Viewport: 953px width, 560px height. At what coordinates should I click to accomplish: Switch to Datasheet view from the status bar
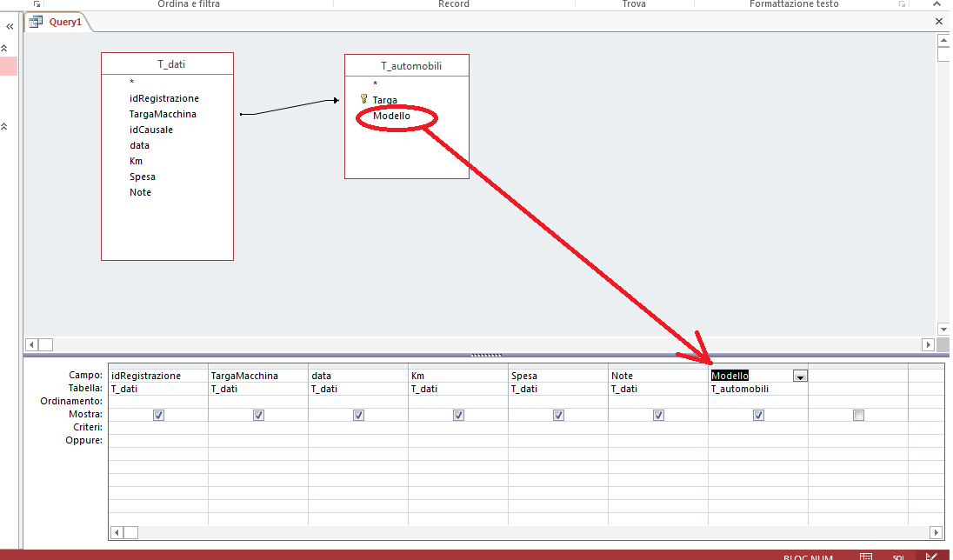pyautogui.click(x=866, y=556)
